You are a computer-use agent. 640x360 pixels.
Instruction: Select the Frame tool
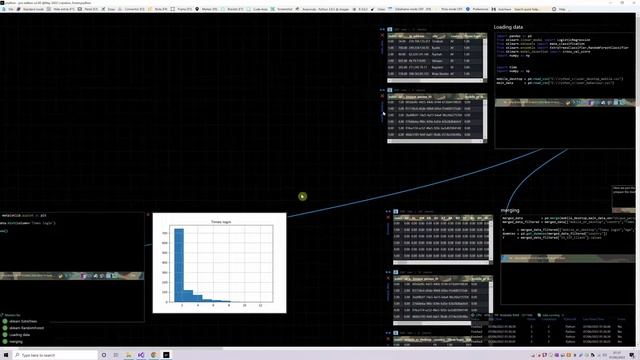[x=182, y=9]
